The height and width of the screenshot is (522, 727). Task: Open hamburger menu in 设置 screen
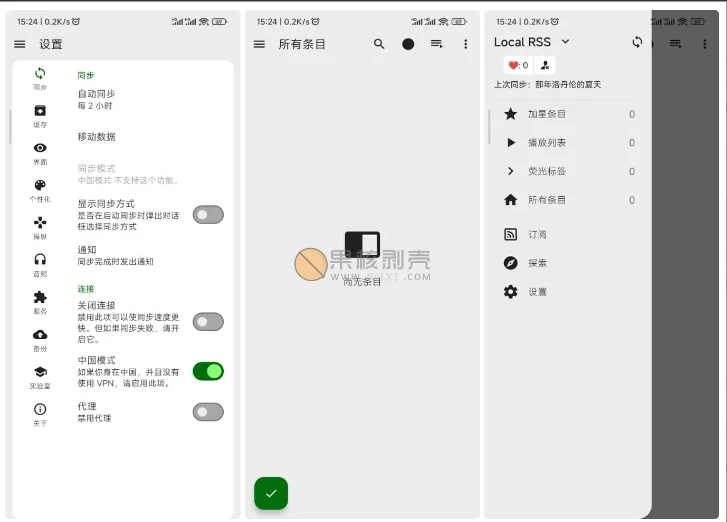click(19, 45)
